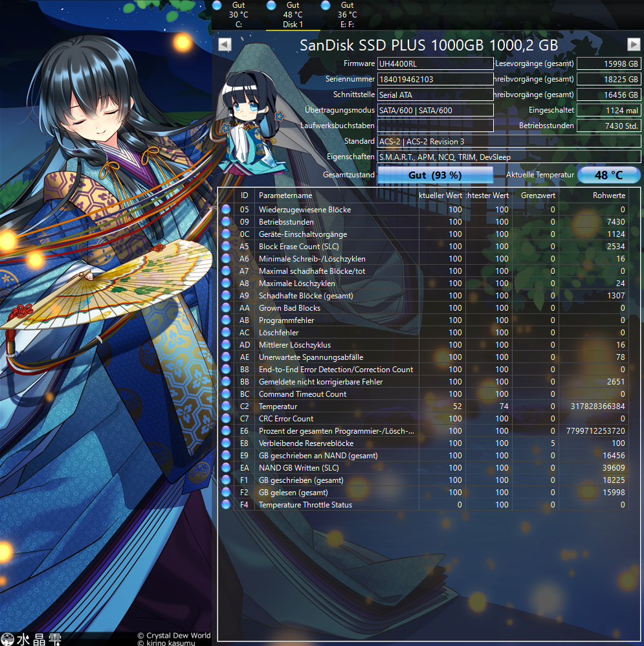The height and width of the screenshot is (646, 644).
Task: Click raw value 317828366384 for Temperatur
Action: pos(597,407)
